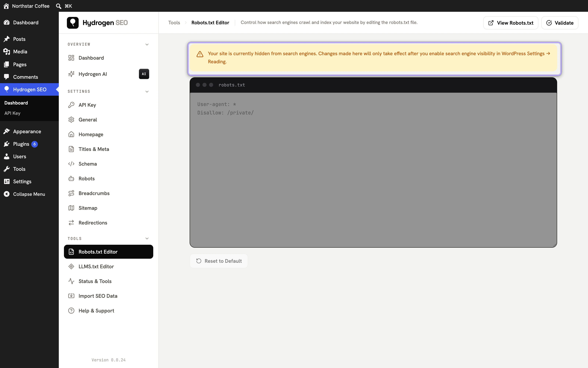Click Reset to Default button
This screenshot has height=368, width=588.
(x=219, y=261)
